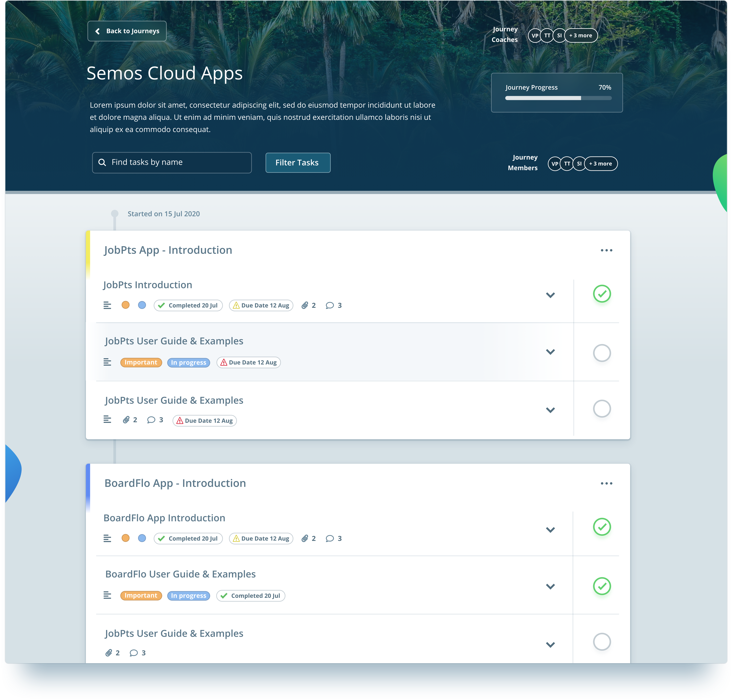Open the BoardFlo App Introduction task title
The image size is (732, 700).
pos(164,518)
